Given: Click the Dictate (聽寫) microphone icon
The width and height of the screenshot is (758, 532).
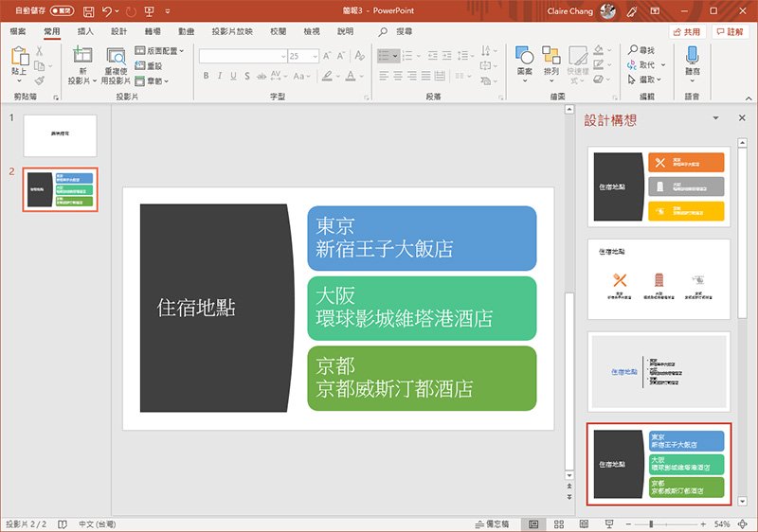Looking at the screenshot, I should [x=692, y=55].
